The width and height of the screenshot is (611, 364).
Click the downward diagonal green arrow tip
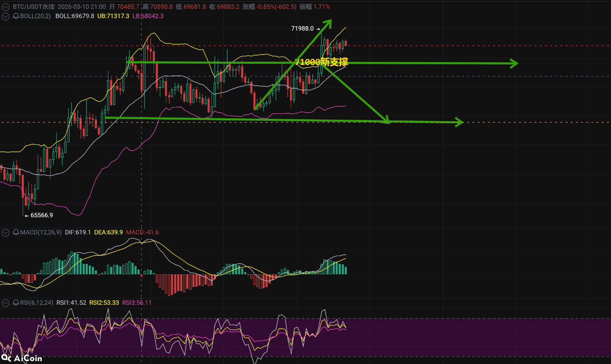(x=386, y=120)
